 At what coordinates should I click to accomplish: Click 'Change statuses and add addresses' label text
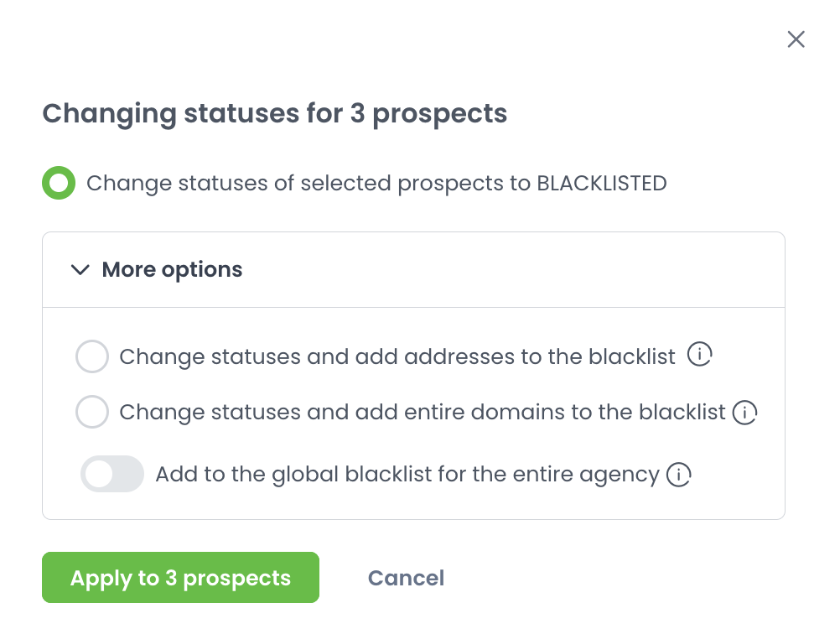[397, 357]
